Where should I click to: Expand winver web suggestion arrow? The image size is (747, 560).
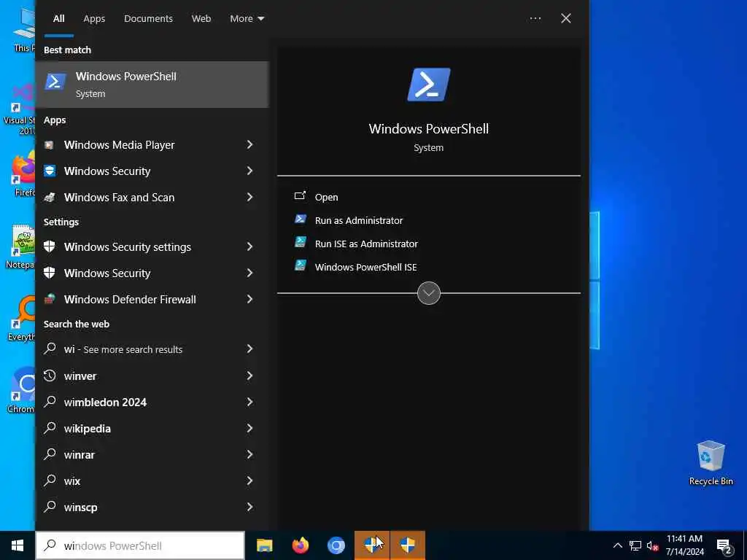coord(249,376)
